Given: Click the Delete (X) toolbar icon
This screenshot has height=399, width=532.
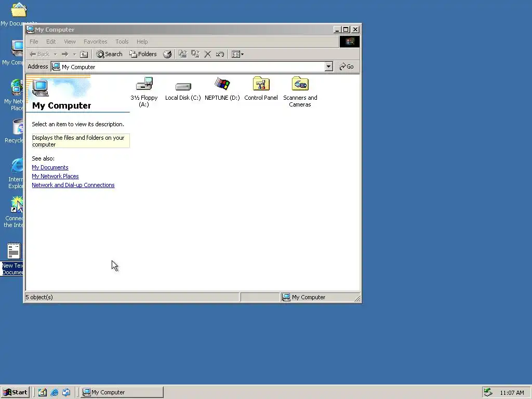Looking at the screenshot, I should point(208,54).
